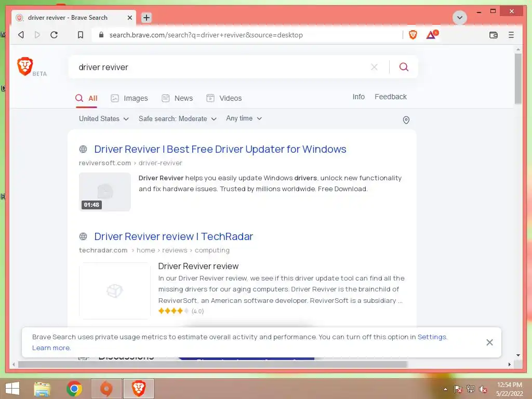This screenshot has height=399, width=532.
Task: Click the vertical scrollbar thumb
Action: (x=518, y=78)
